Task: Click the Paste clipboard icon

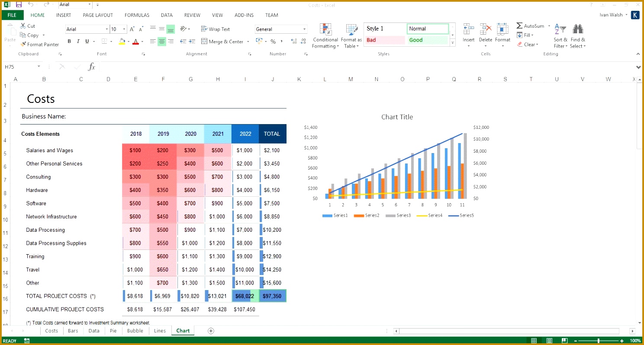Action: 10,31
